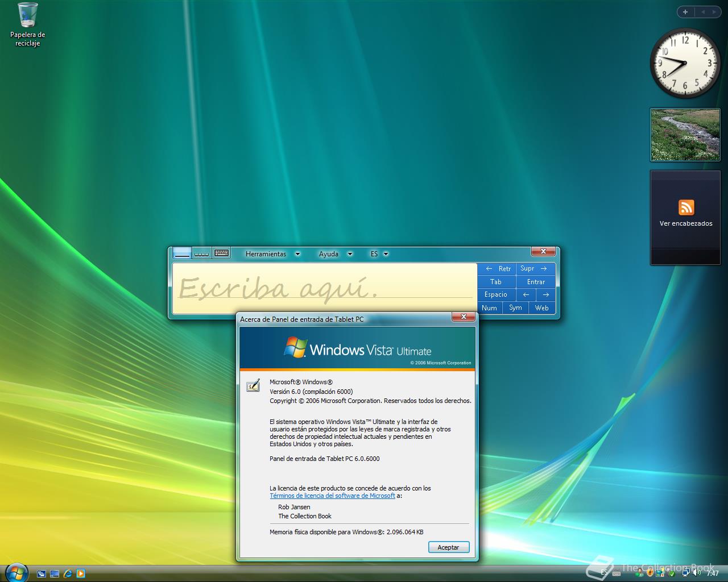Launch Internet Explorer from quick launch

tap(68, 574)
